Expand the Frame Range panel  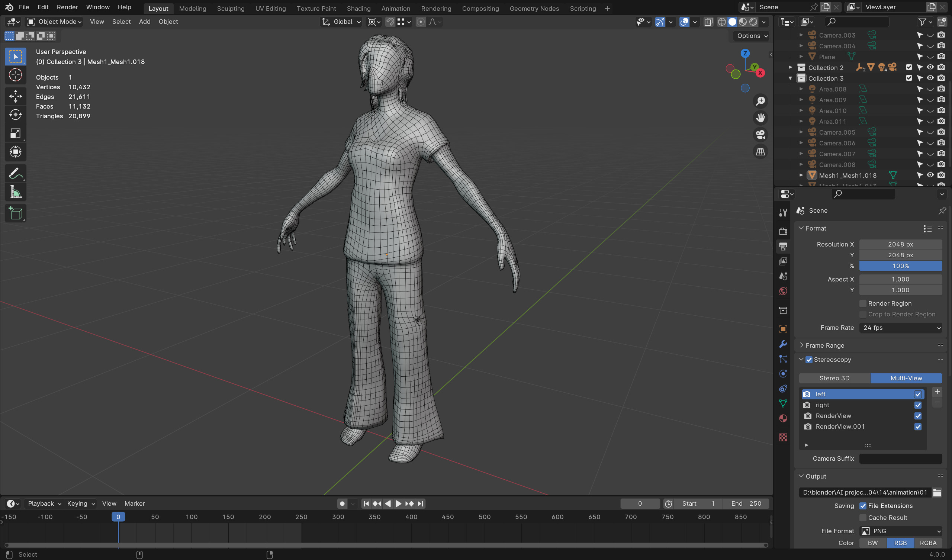pyautogui.click(x=825, y=345)
